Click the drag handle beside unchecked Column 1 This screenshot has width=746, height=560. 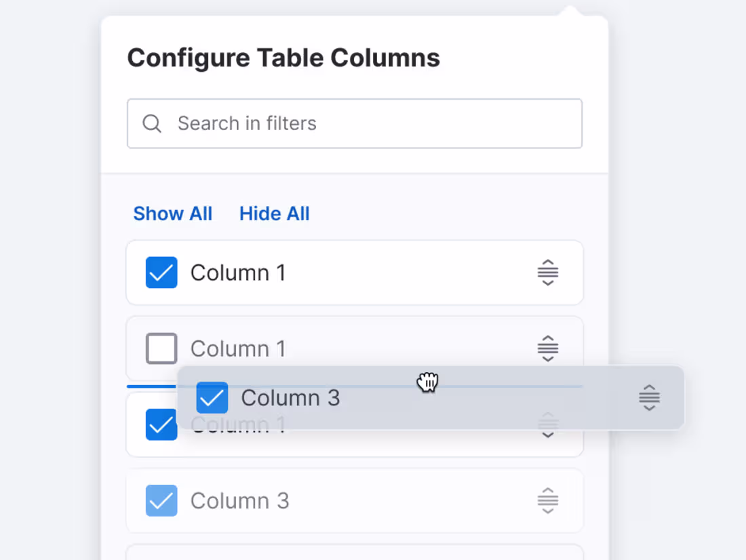[x=547, y=348]
